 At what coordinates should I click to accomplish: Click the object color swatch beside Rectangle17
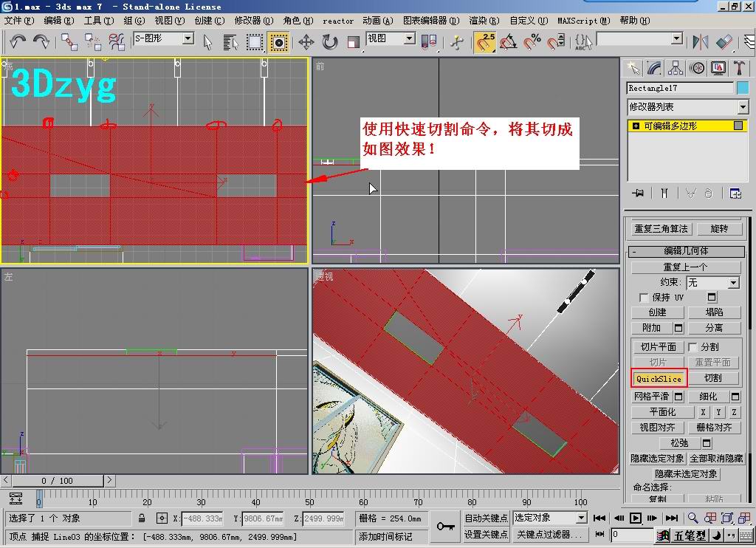point(743,88)
